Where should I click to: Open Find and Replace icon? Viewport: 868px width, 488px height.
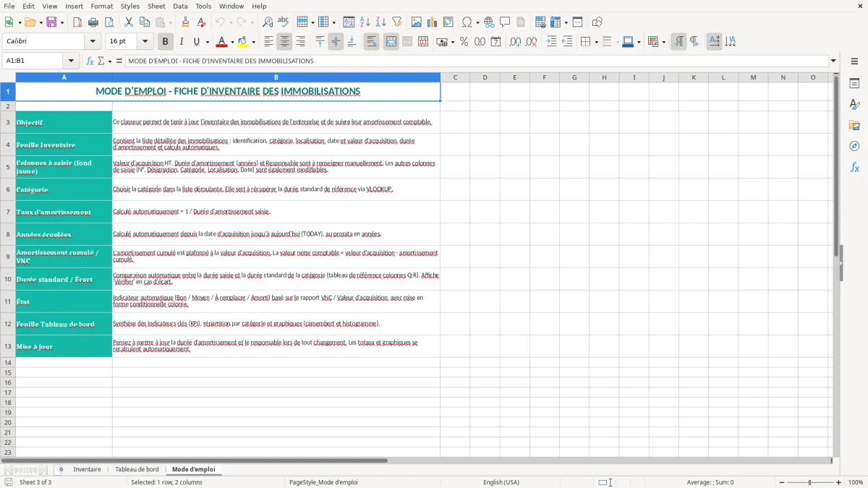pos(268,22)
